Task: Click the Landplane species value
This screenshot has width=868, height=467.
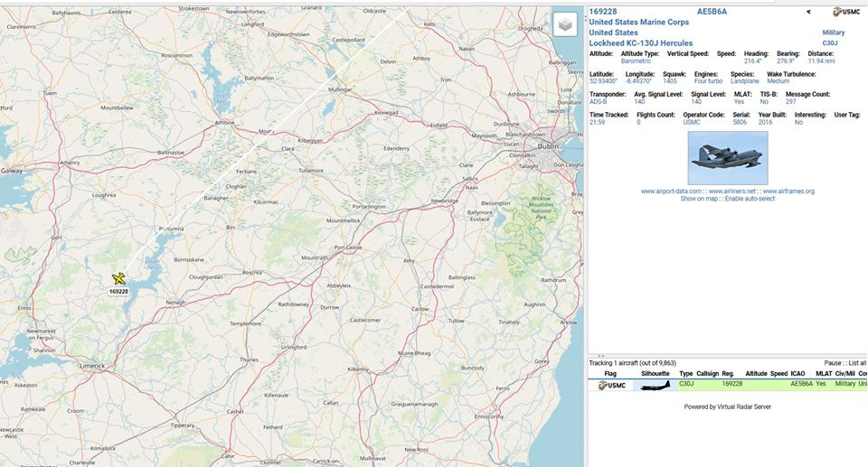Action: tap(744, 81)
